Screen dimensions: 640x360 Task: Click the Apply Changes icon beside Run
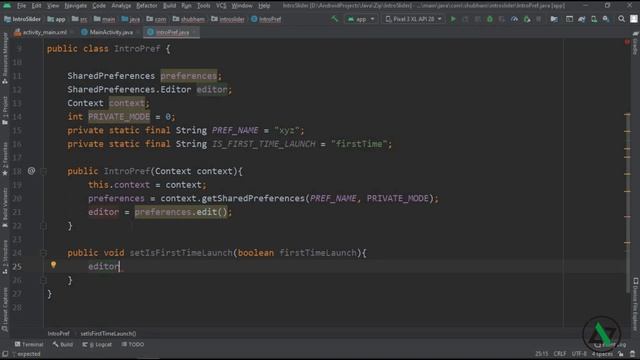pos(465,19)
